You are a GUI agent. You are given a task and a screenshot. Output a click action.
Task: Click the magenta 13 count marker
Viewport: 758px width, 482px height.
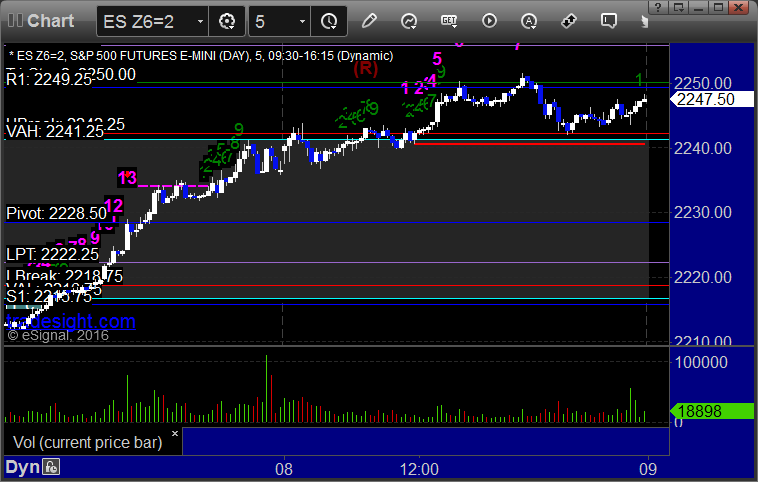click(x=127, y=177)
